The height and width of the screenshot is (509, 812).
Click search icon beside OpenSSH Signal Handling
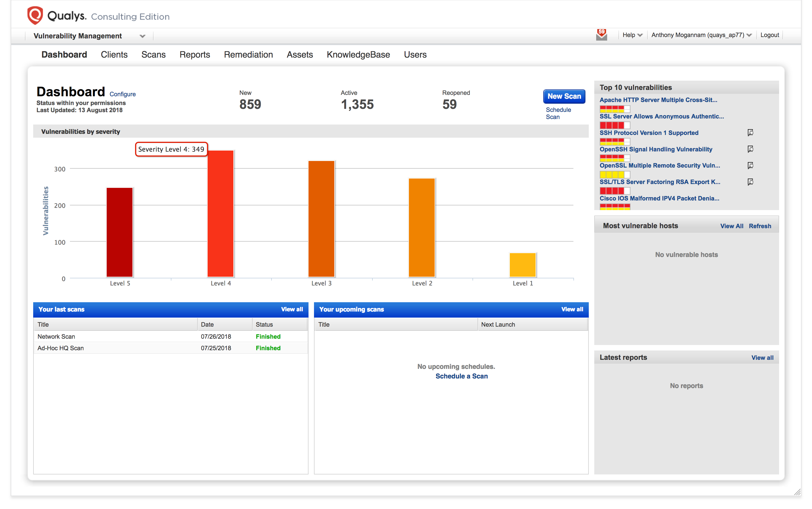[750, 149]
